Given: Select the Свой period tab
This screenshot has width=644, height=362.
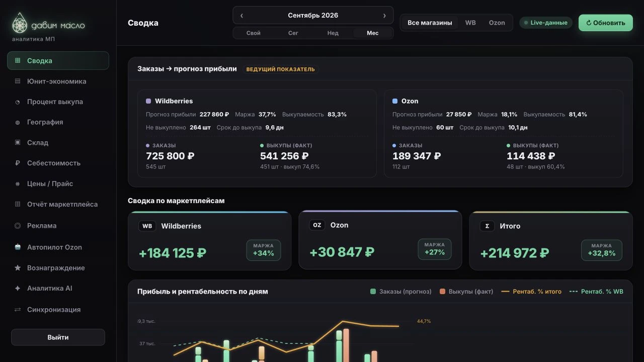Looking at the screenshot, I should click(x=254, y=33).
